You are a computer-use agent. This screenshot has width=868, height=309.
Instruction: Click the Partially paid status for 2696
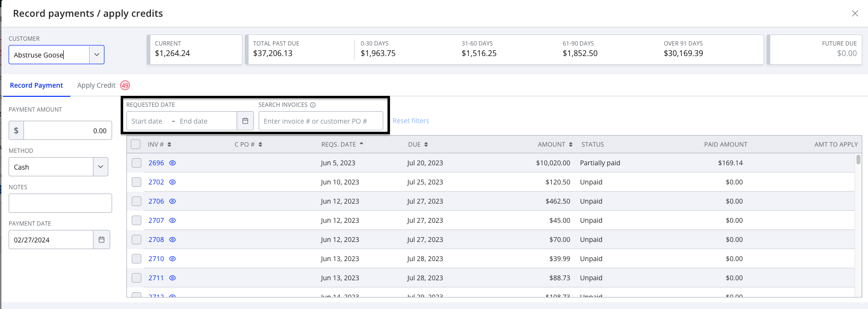(x=600, y=163)
